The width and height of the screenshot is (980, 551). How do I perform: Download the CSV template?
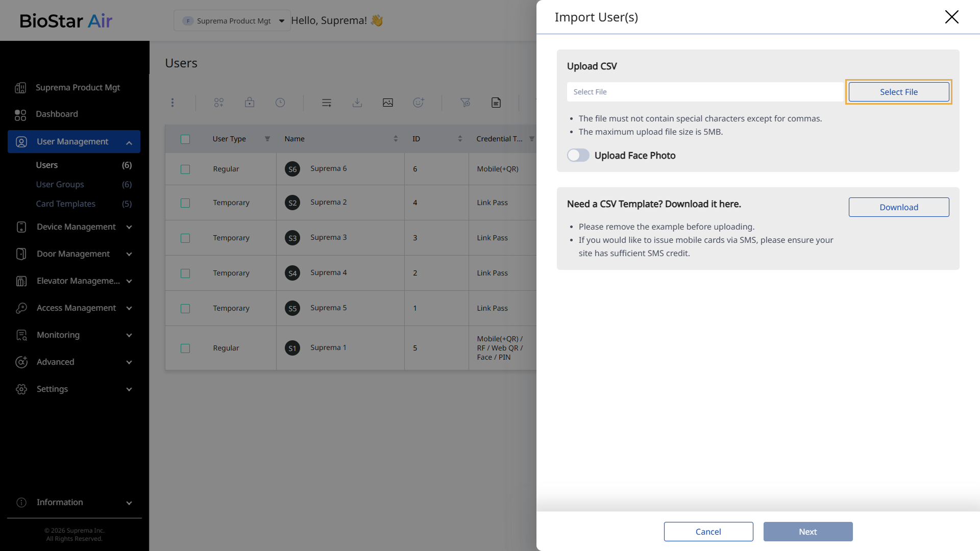click(x=898, y=207)
